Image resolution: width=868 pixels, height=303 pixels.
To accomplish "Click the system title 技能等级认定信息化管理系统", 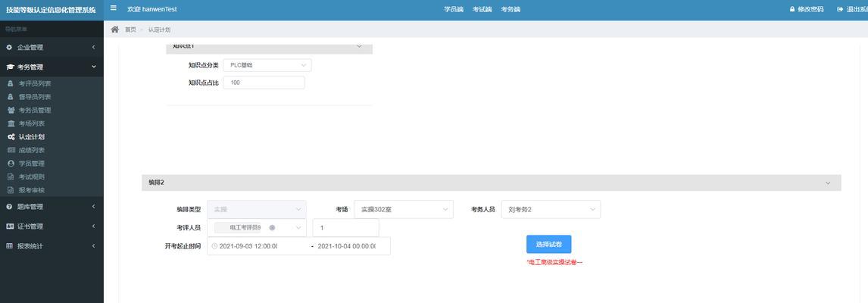I will tap(51, 10).
